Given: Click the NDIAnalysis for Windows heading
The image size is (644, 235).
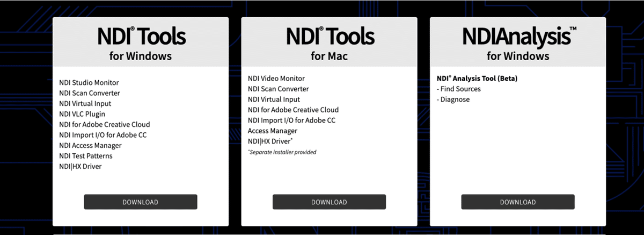Looking at the screenshot, I should click(x=518, y=44).
